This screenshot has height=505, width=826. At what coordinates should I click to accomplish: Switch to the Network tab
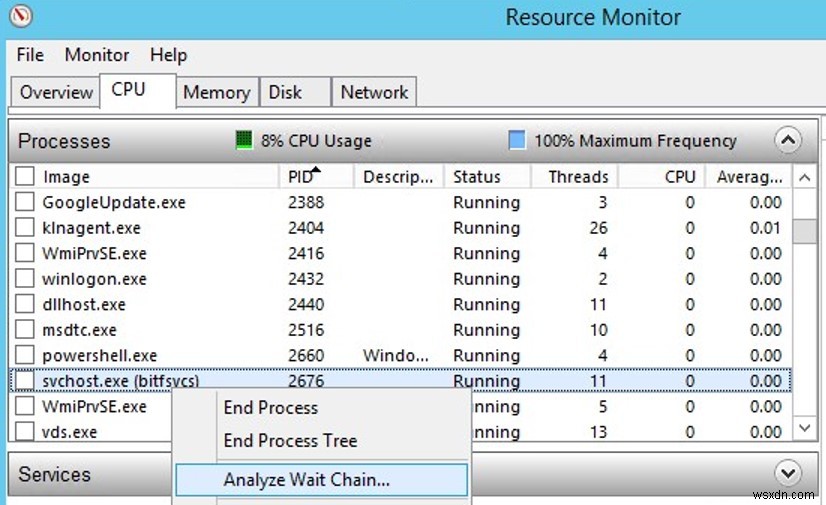[374, 92]
